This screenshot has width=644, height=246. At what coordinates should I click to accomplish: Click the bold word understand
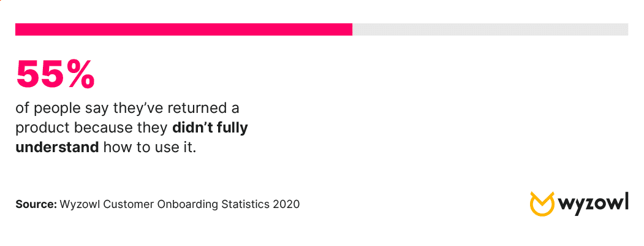tap(57, 147)
